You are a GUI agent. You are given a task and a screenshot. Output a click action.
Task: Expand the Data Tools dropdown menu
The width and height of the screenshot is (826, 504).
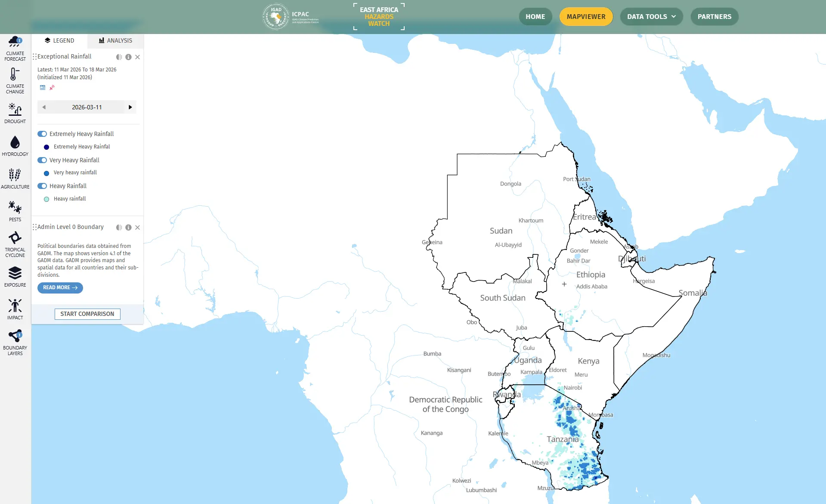651,17
